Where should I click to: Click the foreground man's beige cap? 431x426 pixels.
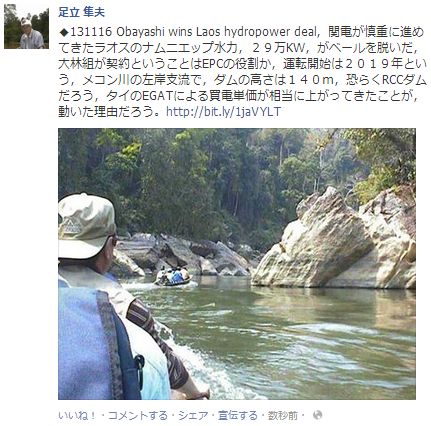point(85,225)
